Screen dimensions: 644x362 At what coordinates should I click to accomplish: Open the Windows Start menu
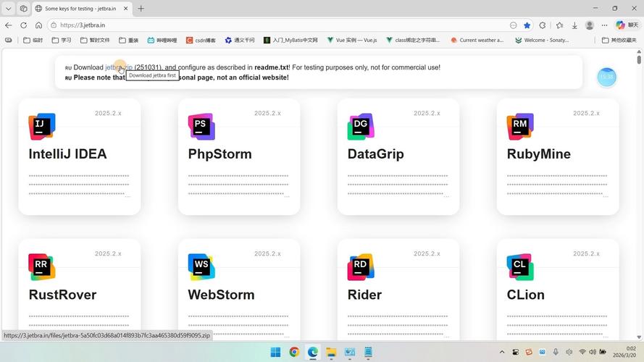[x=275, y=352]
